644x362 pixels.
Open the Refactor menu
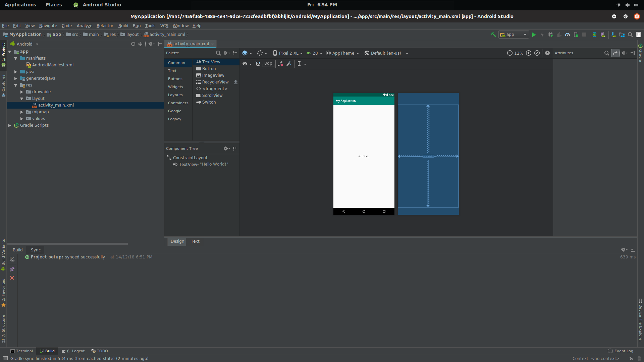point(105,25)
